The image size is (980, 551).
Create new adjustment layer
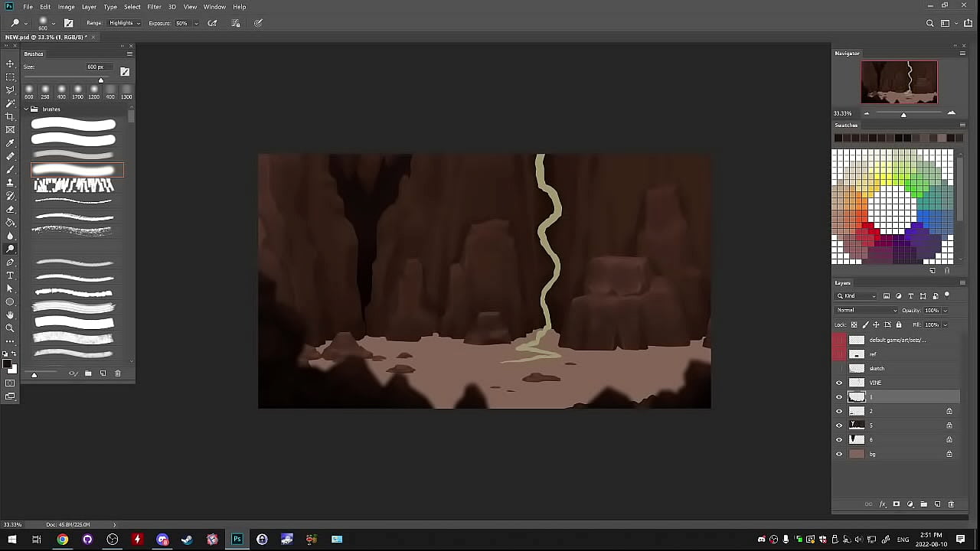910,504
